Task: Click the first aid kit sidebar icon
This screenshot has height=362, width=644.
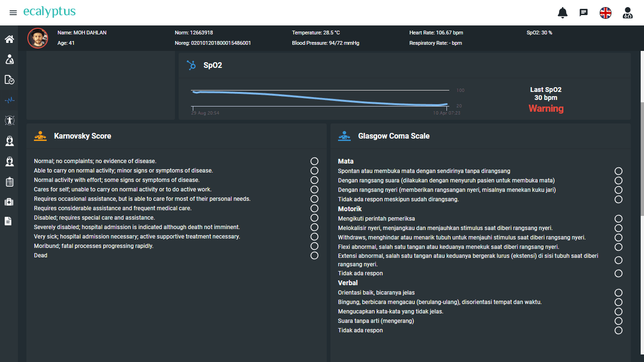Action: click(9, 202)
